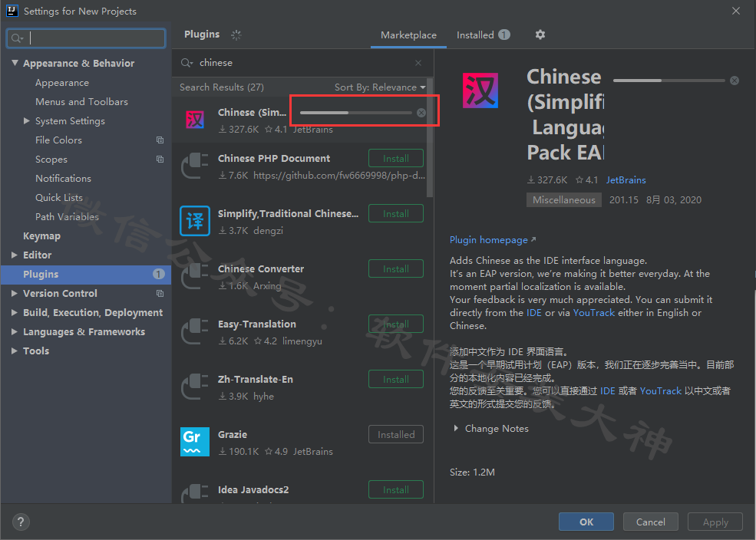The width and height of the screenshot is (756, 540).
Task: Open the Appearance settings page
Action: pos(62,82)
